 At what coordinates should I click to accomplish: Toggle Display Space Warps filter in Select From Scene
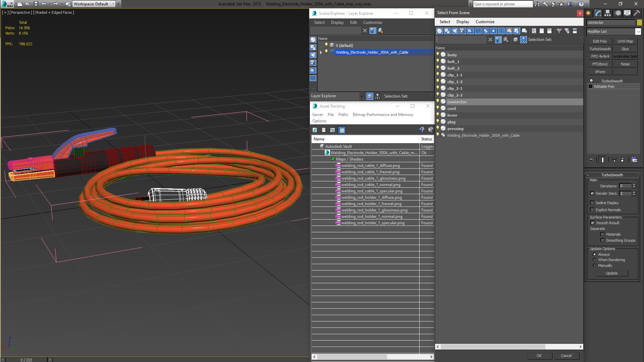click(x=478, y=31)
